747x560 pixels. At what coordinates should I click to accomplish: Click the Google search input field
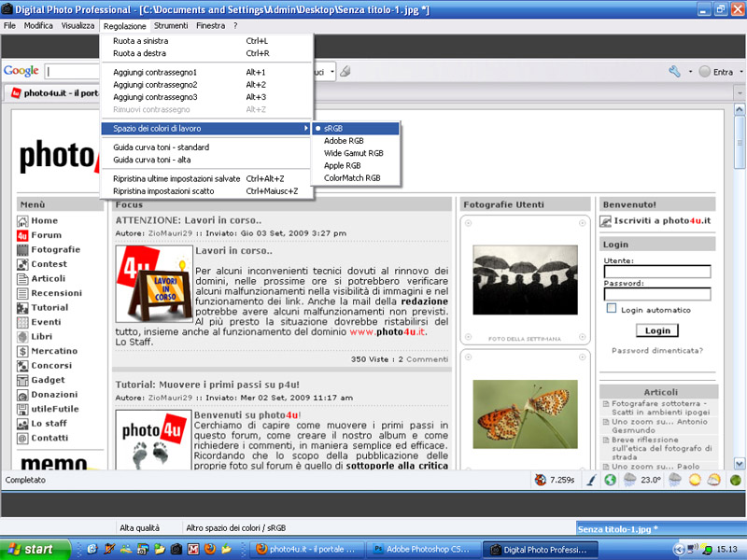coord(72,72)
